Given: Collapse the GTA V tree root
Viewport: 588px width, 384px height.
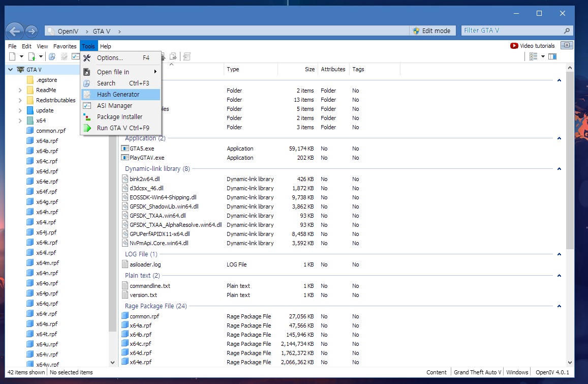Looking at the screenshot, I should pos(11,70).
